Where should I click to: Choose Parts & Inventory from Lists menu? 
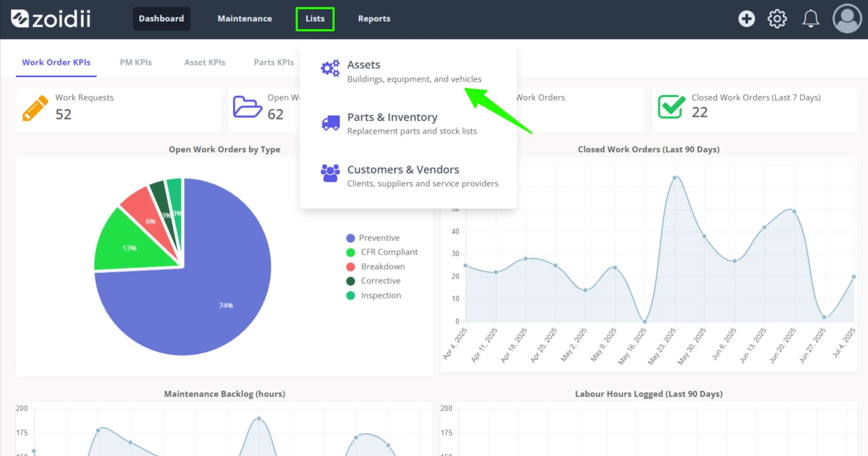tap(408, 123)
